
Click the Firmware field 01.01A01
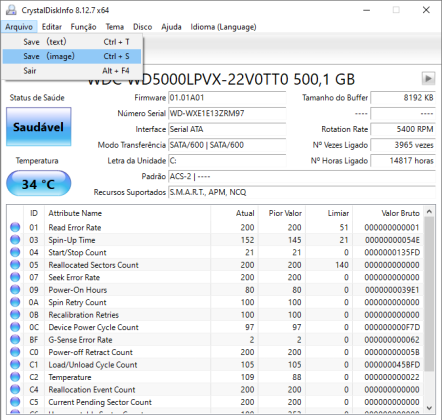(227, 98)
